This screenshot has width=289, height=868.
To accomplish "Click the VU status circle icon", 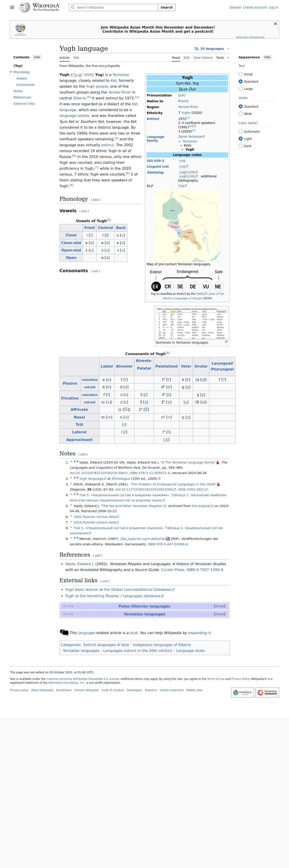I will point(206,286).
